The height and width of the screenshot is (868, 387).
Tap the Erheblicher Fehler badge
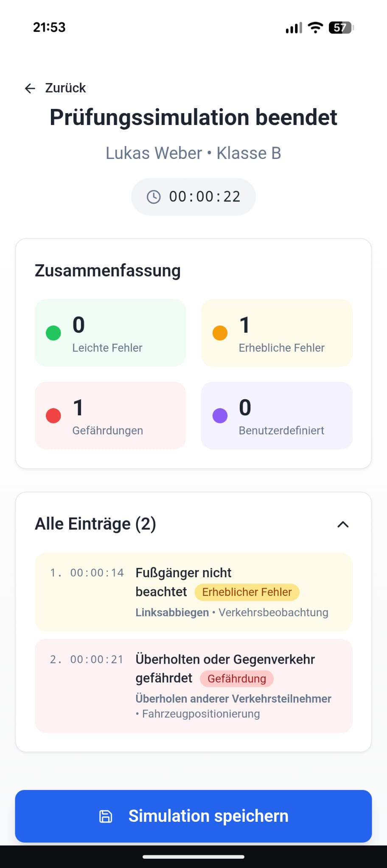click(247, 592)
